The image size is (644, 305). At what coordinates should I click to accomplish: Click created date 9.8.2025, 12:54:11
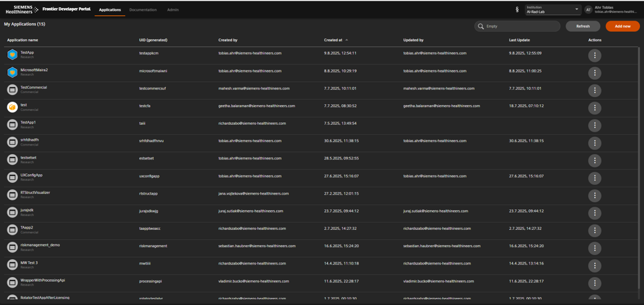(x=340, y=53)
